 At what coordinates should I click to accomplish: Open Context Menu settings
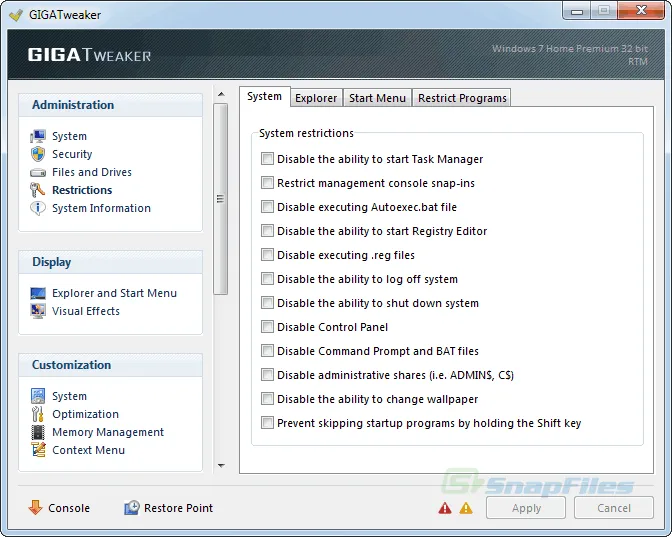pyautogui.click(x=88, y=450)
